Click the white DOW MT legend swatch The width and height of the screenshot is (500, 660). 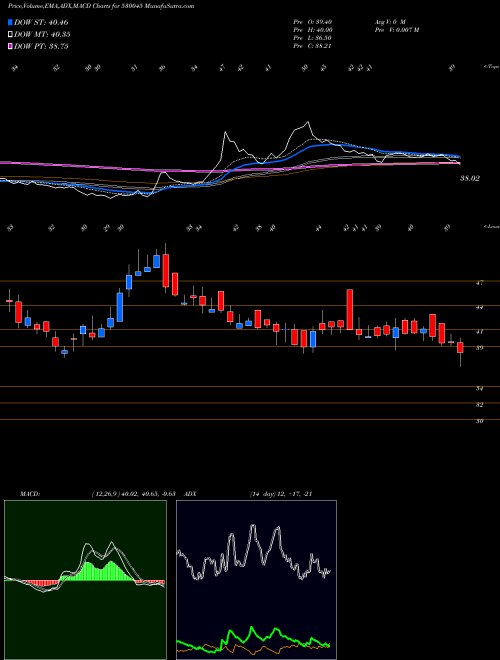coord(10,35)
